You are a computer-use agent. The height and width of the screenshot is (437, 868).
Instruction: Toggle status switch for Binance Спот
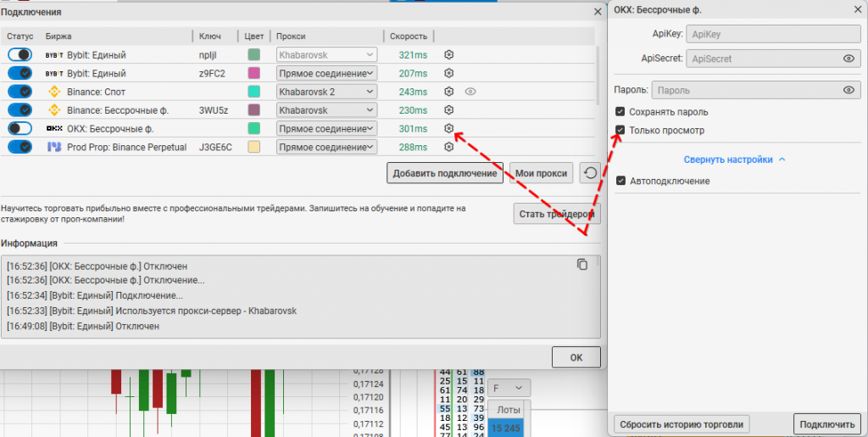(20, 92)
